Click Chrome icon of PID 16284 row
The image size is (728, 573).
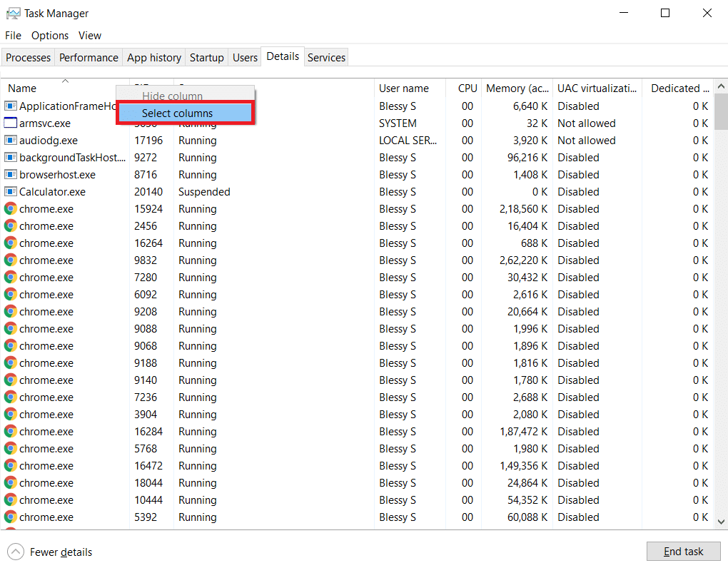tap(11, 432)
